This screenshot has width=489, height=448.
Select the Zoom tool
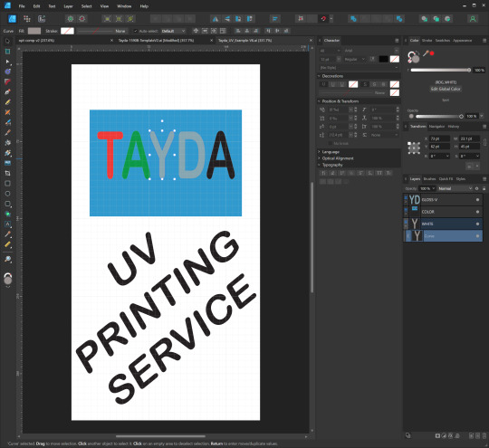pyautogui.click(x=8, y=259)
